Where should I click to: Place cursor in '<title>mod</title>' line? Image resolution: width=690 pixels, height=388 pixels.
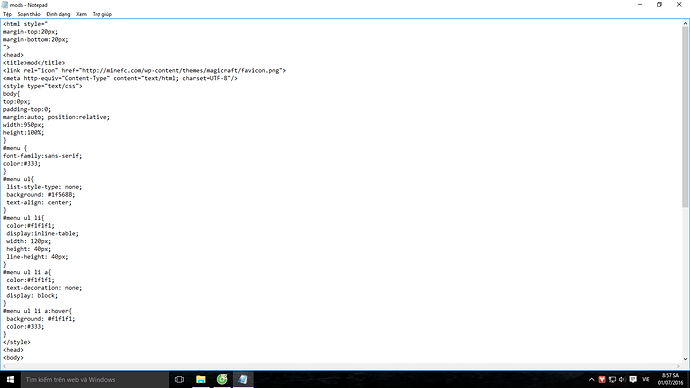[x=34, y=62]
